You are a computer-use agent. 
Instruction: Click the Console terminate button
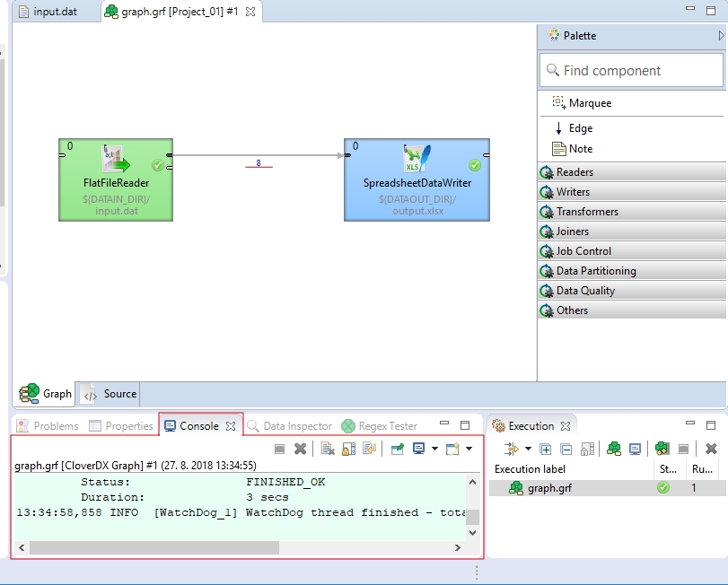[x=279, y=449]
